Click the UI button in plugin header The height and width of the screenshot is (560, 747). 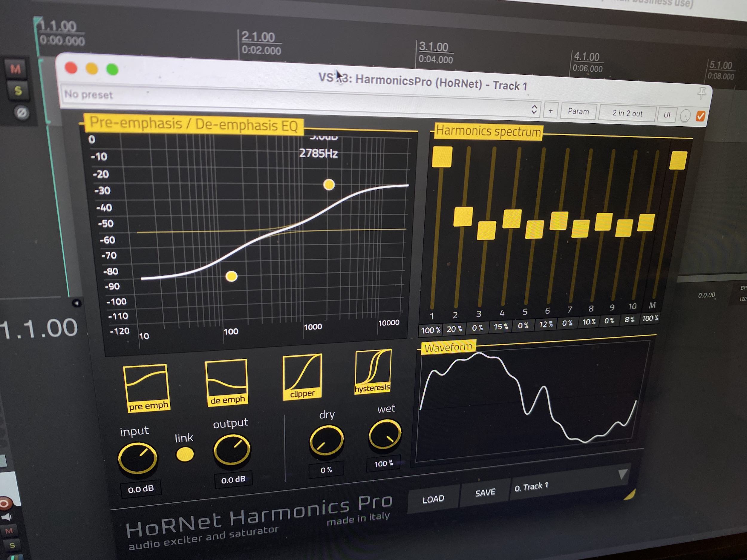click(x=667, y=115)
